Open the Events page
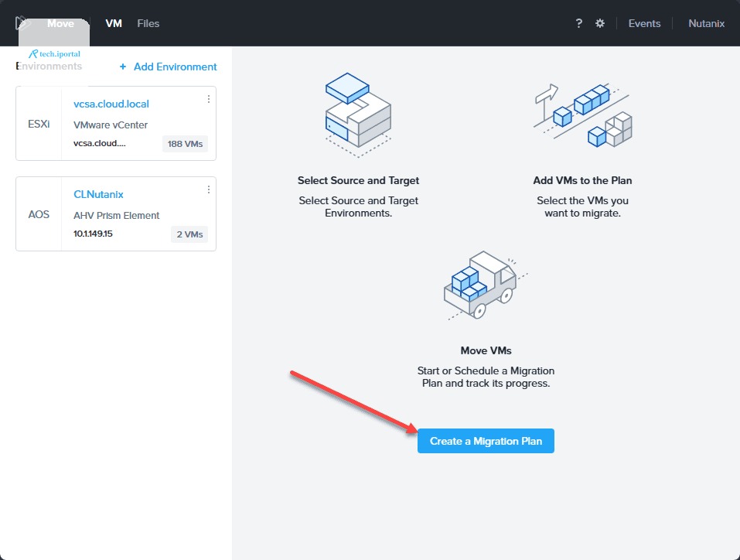The image size is (740, 560). tap(644, 23)
